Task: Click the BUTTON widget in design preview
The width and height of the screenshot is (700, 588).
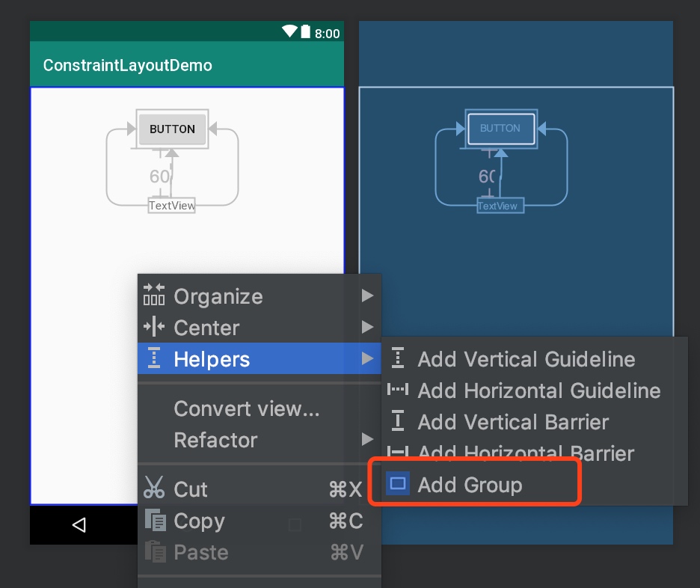Action: [172, 129]
